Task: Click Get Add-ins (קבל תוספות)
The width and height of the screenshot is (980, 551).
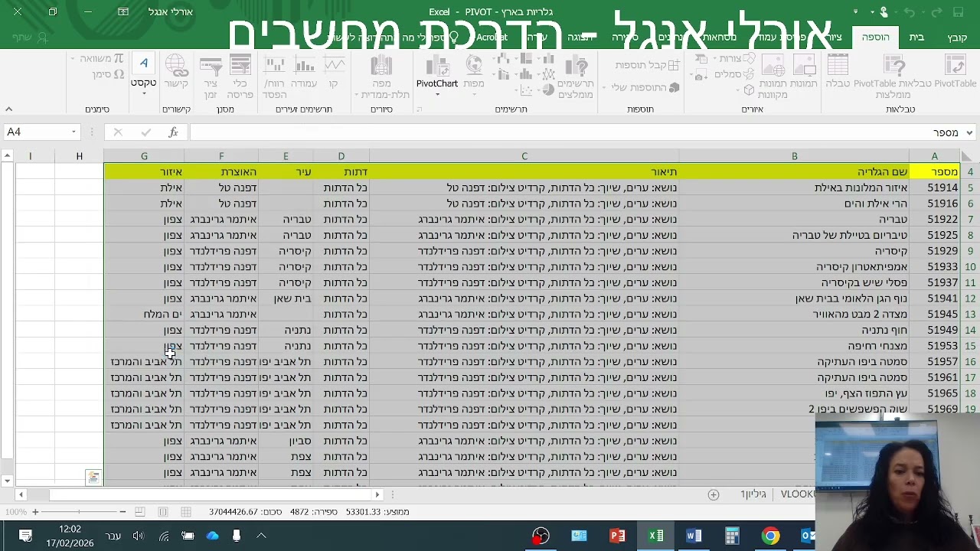Action: click(648, 66)
